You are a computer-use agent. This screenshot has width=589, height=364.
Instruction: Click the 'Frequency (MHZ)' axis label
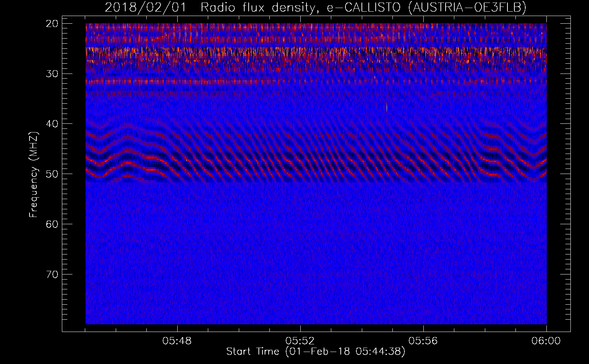tap(33, 175)
